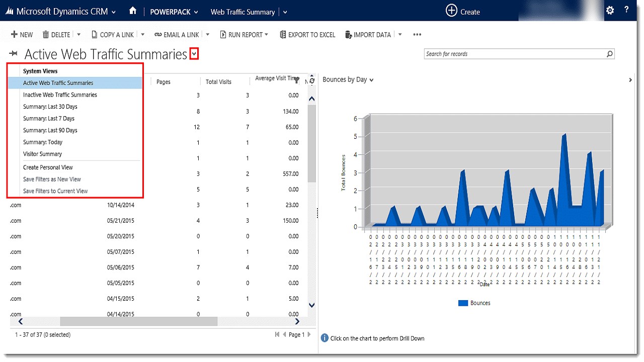This screenshot has width=644, height=362.
Task: Click the 05/21/2015 date cell
Action: tap(121, 221)
